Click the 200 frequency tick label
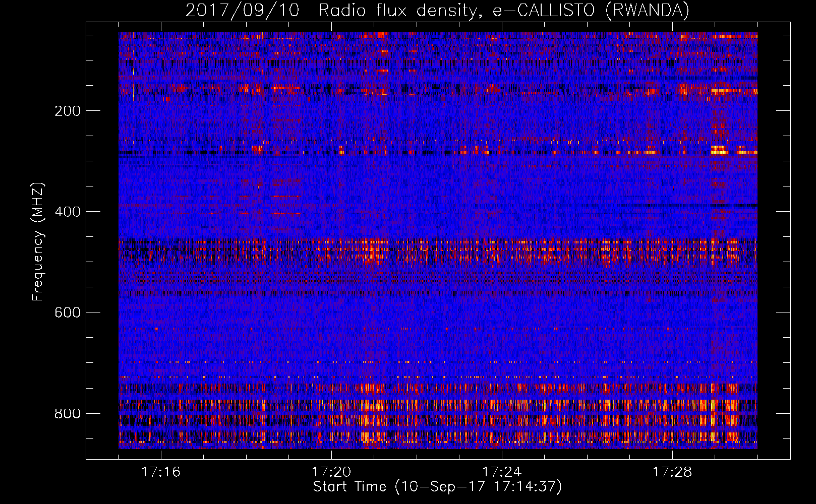 point(67,111)
